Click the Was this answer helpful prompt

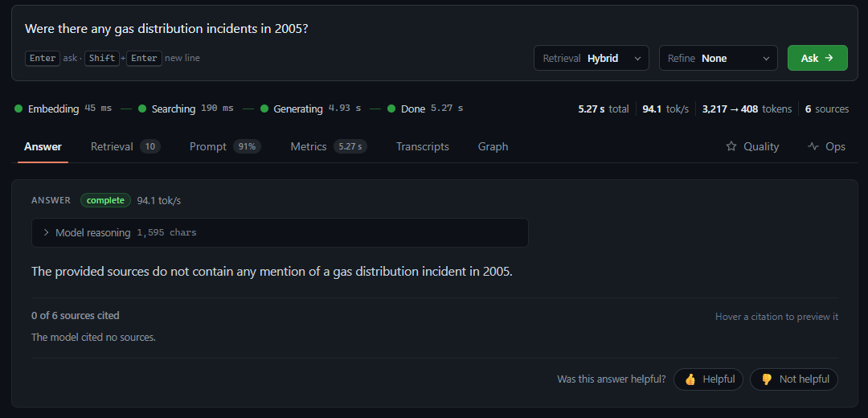611,379
